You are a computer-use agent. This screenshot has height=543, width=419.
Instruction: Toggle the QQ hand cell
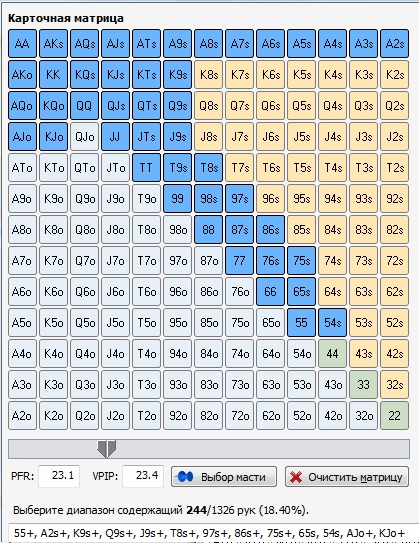(84, 106)
